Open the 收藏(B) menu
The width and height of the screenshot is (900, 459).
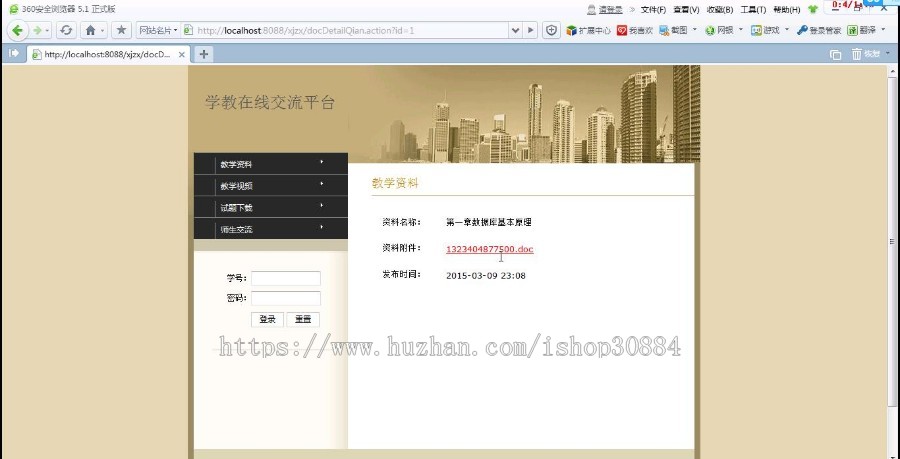coord(720,9)
